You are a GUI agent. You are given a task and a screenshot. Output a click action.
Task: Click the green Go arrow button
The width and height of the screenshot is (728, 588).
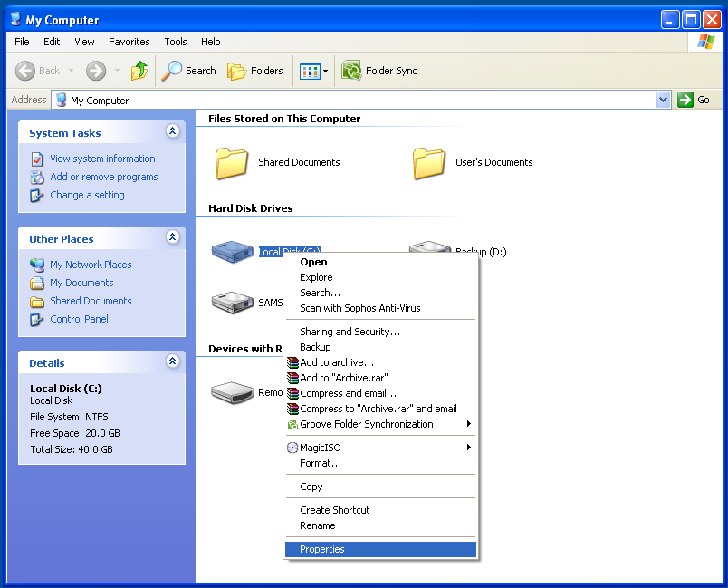pos(685,100)
